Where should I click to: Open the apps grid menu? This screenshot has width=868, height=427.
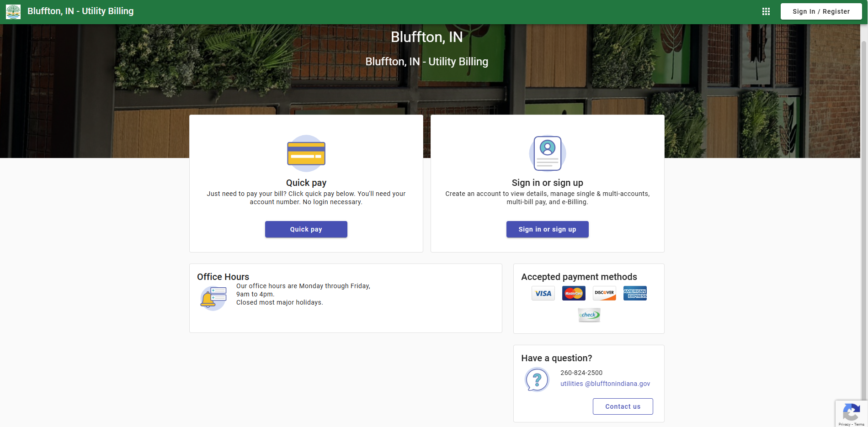pos(766,11)
